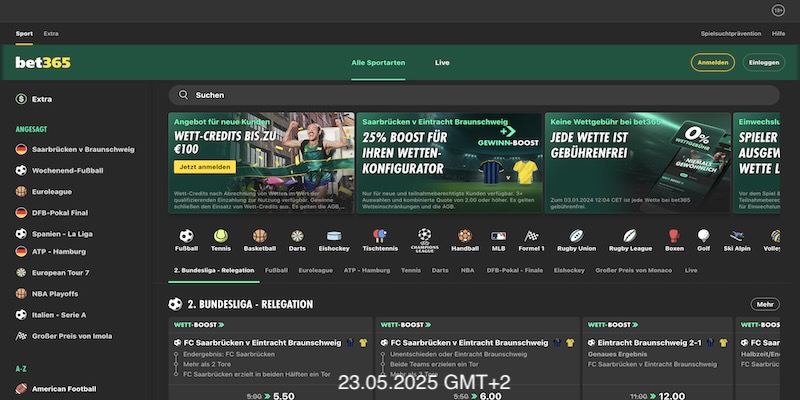Open DFB-Pokal Final sidebar entry
The width and height of the screenshot is (800, 400).
(52, 213)
